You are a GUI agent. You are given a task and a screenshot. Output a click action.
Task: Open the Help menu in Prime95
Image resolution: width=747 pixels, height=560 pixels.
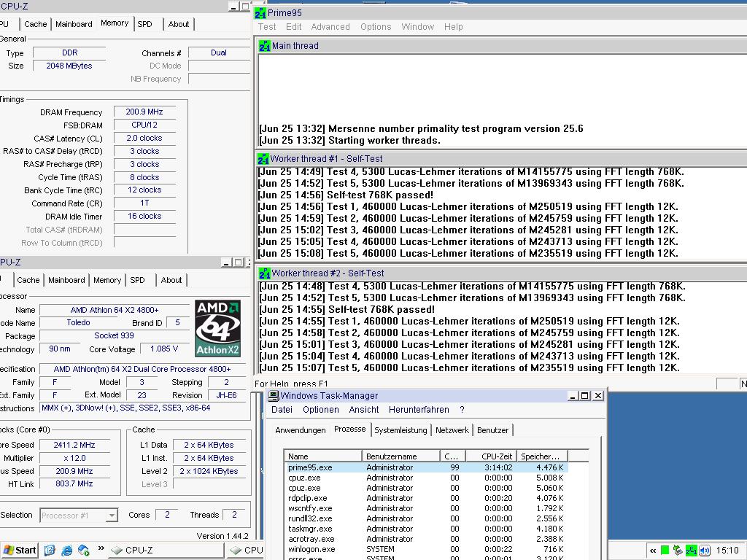coord(453,27)
